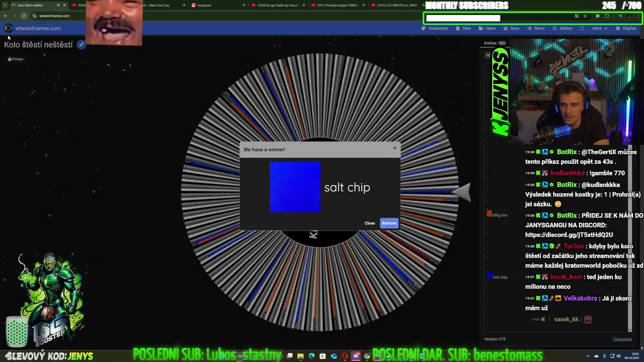Viewport: 644px width, 362px height.
Task: Click username Velkakobra in chat
Action: (580, 298)
